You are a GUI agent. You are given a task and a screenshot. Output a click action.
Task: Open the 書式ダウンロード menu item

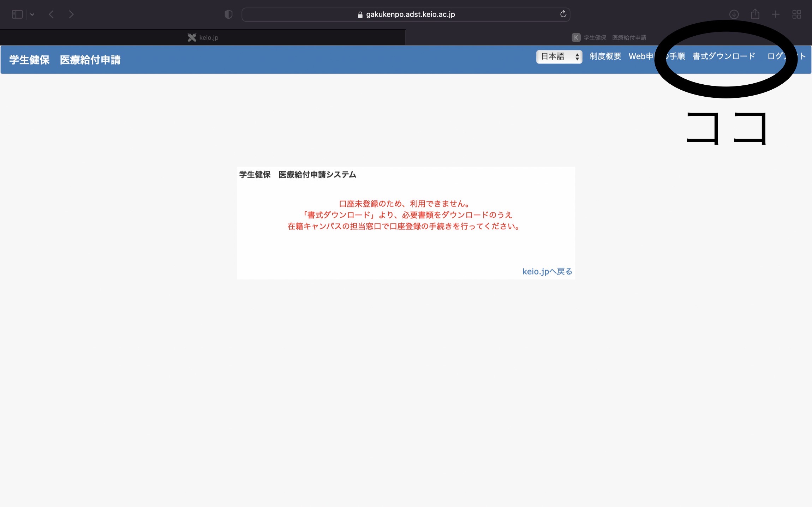pos(724,56)
